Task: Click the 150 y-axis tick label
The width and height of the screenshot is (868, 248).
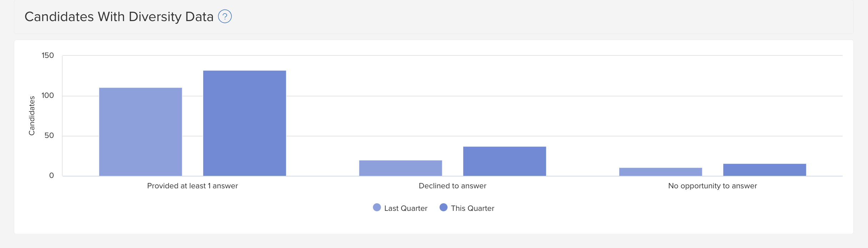Action: [x=48, y=55]
